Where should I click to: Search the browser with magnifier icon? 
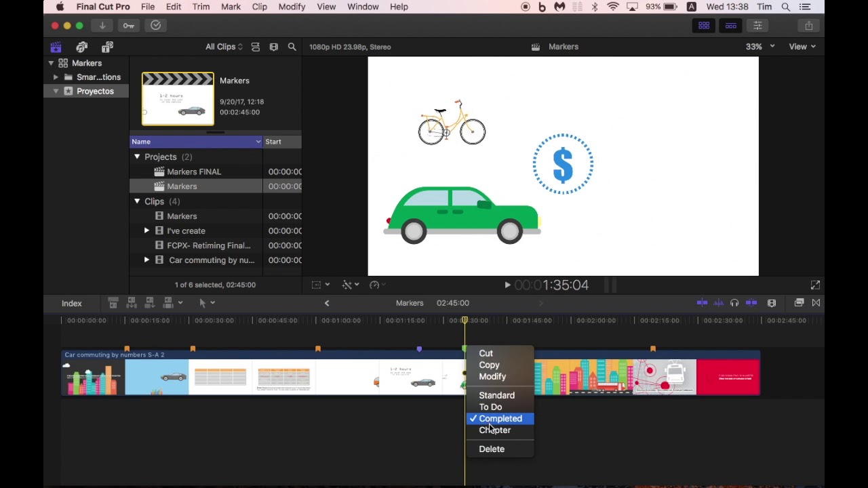(292, 47)
